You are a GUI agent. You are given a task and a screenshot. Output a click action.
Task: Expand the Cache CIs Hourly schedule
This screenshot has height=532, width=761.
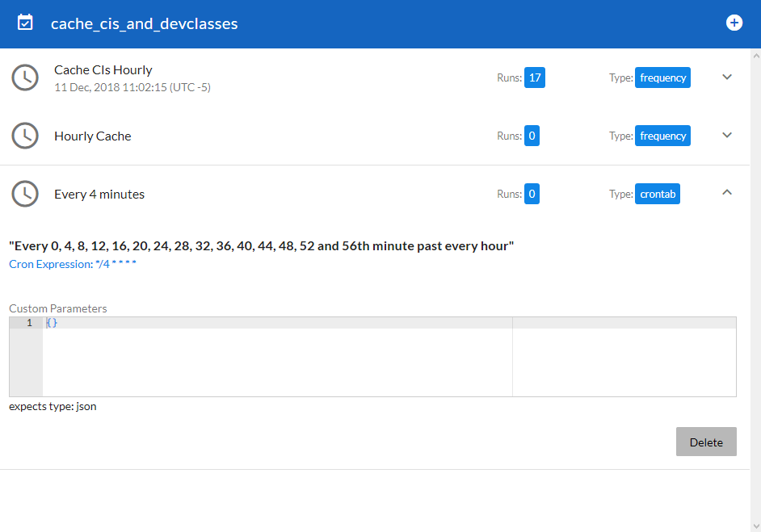[x=727, y=77]
